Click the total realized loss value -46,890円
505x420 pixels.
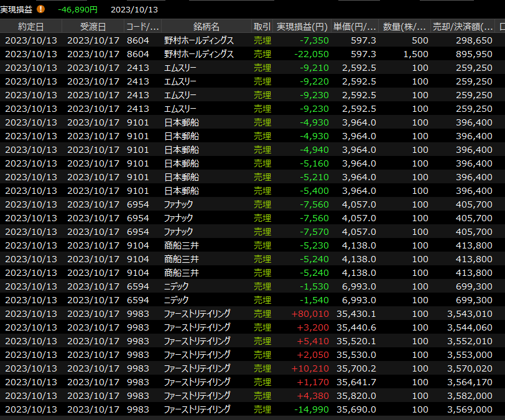pos(78,10)
